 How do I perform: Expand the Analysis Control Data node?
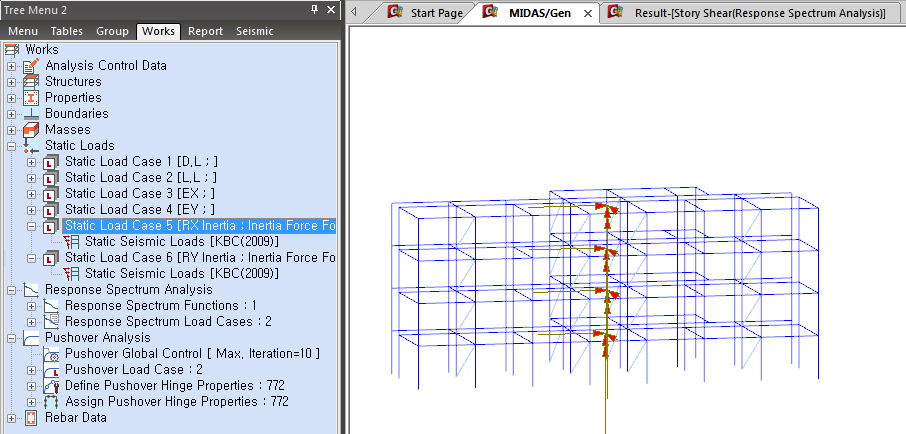(12, 66)
